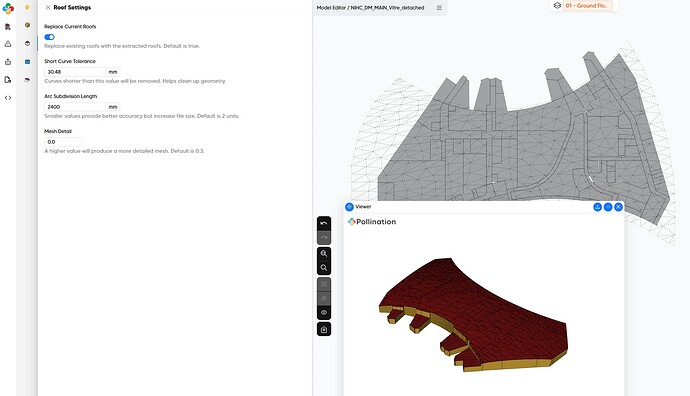Open the Arc Subdivision Length mm unit selector
The width and height of the screenshot is (690, 396).
click(x=113, y=107)
